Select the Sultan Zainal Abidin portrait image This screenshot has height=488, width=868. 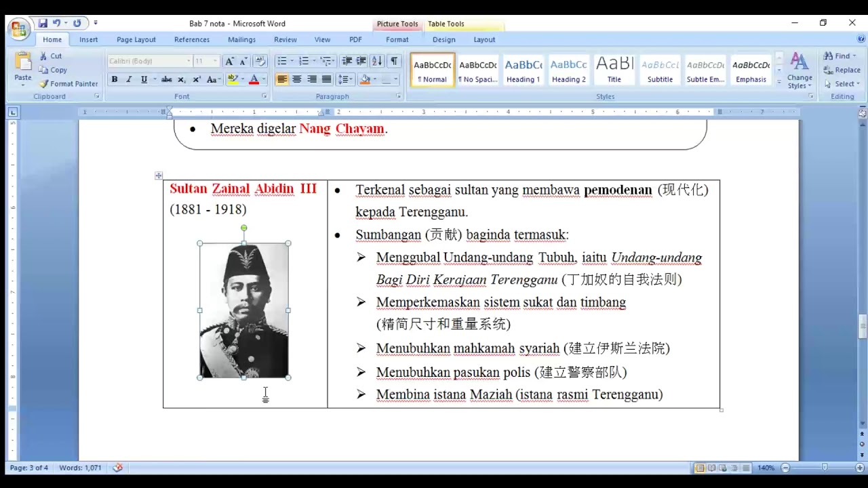(244, 310)
